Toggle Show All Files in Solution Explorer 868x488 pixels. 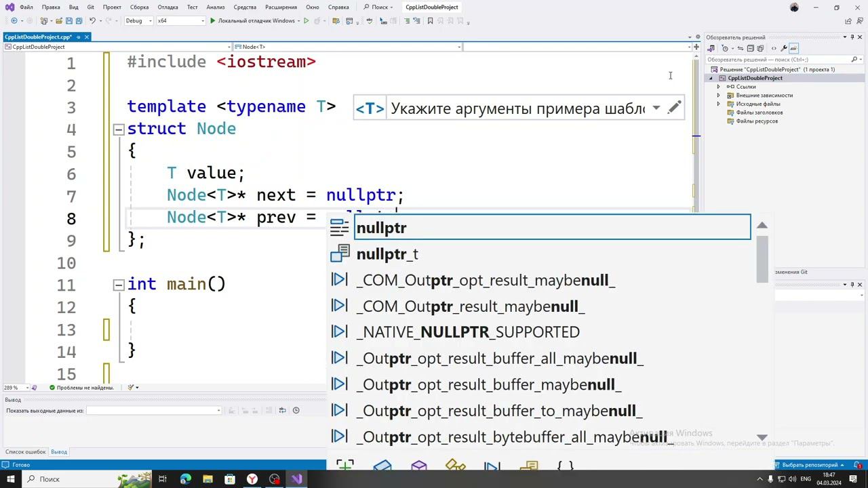point(759,48)
